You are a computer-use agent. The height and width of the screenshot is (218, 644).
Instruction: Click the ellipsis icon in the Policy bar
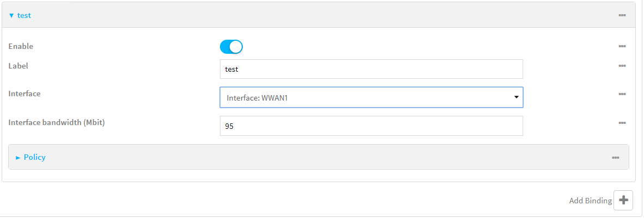pos(615,158)
